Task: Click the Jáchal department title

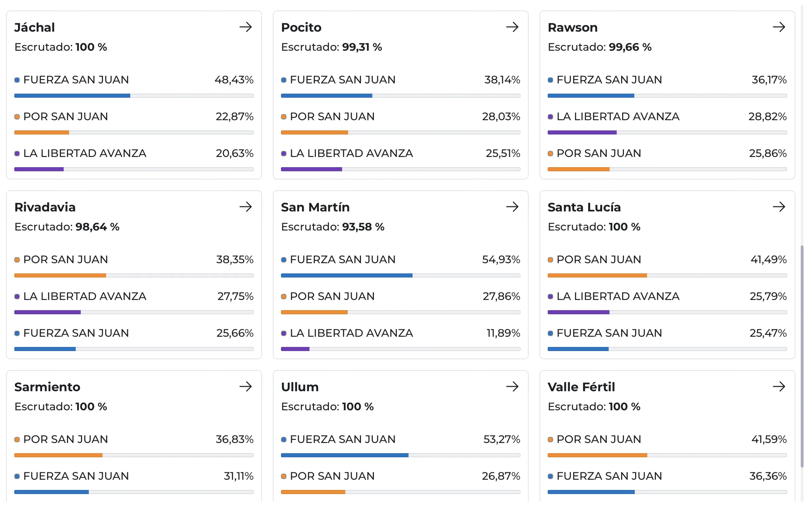Action: (x=34, y=27)
